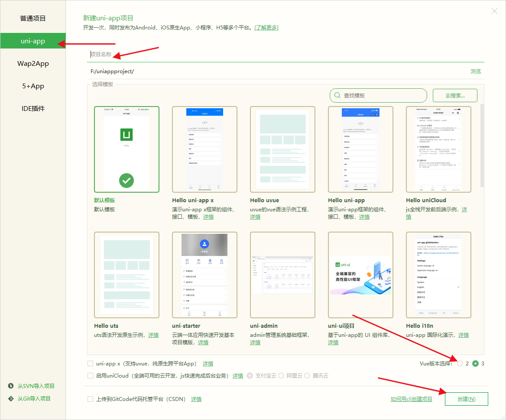Select the 普通项目 tab
This screenshot has height=420, width=506.
pos(33,18)
